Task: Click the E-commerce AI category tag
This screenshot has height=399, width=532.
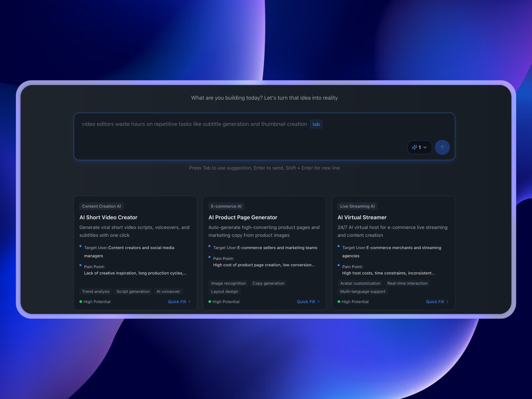Action: [x=226, y=206]
